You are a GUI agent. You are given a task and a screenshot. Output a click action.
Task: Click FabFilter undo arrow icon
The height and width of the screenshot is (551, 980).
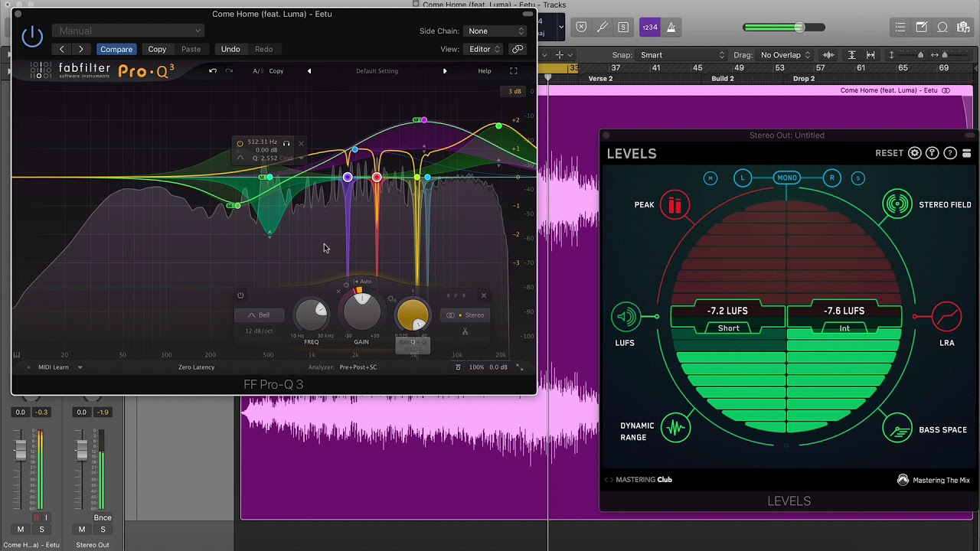coord(213,71)
